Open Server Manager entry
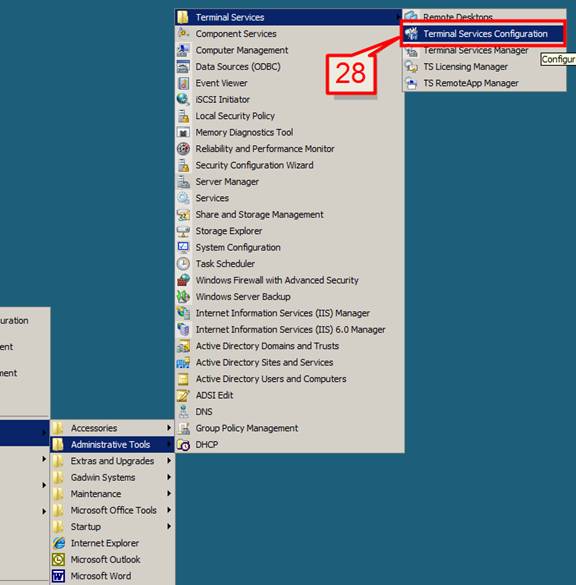This screenshot has width=576, height=585. pos(289,182)
